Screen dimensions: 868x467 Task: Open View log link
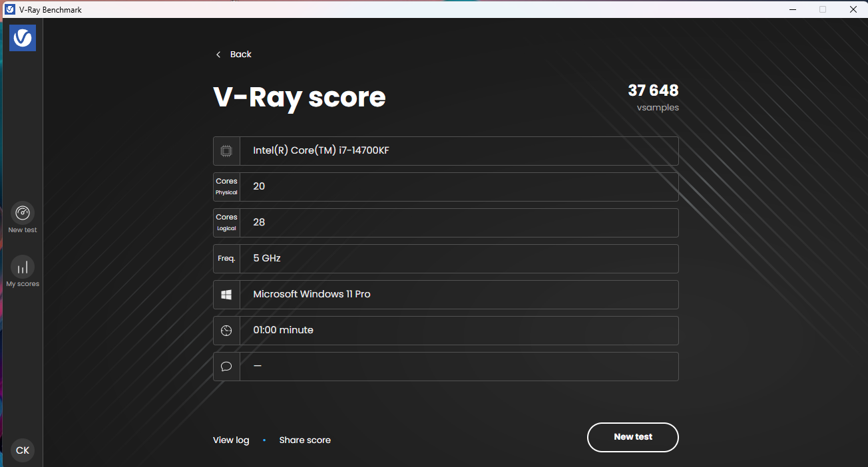[231, 440]
